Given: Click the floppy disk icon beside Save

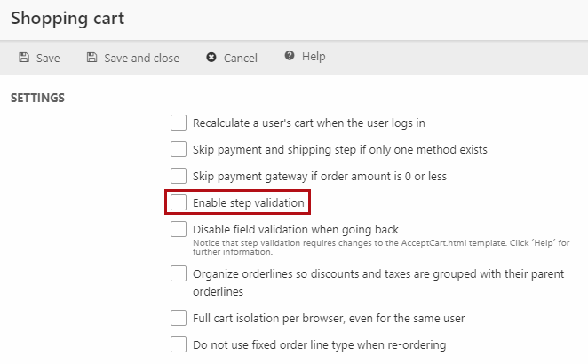Looking at the screenshot, I should (24, 58).
